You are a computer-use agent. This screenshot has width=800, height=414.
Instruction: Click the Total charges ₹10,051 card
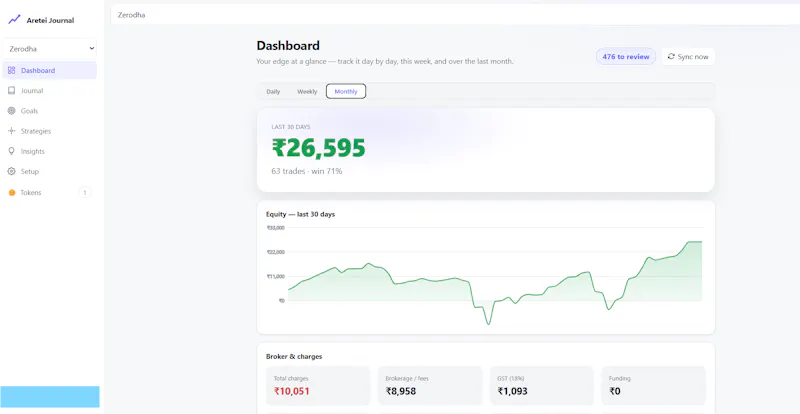pos(318,386)
